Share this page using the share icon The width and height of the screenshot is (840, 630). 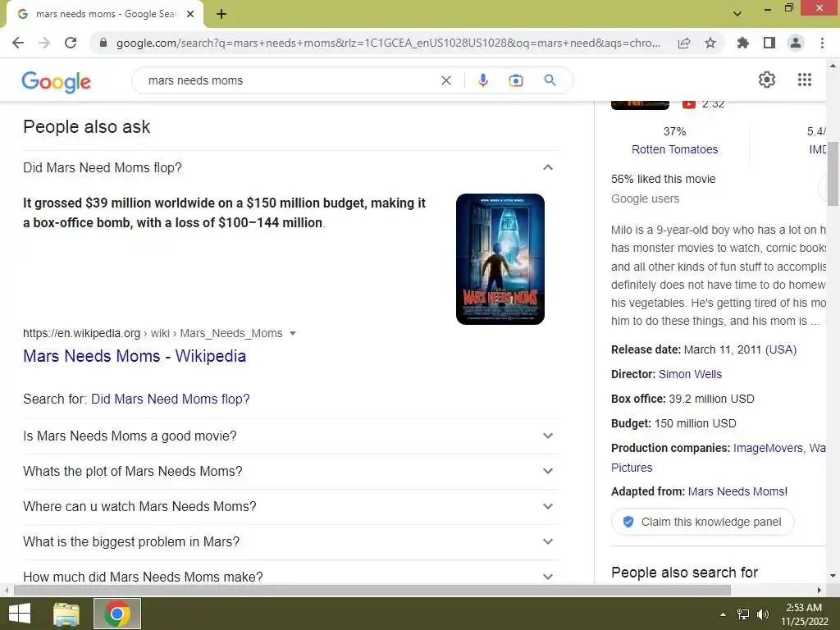[684, 43]
